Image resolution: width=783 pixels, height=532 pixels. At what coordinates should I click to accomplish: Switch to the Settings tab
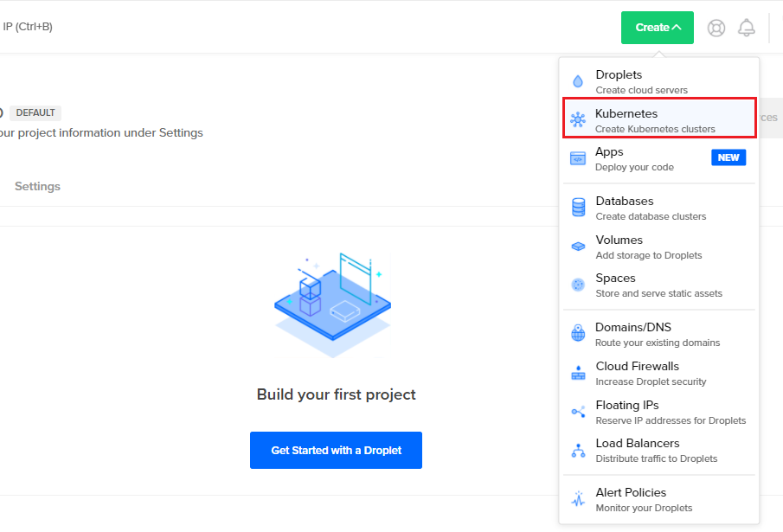pos(37,186)
